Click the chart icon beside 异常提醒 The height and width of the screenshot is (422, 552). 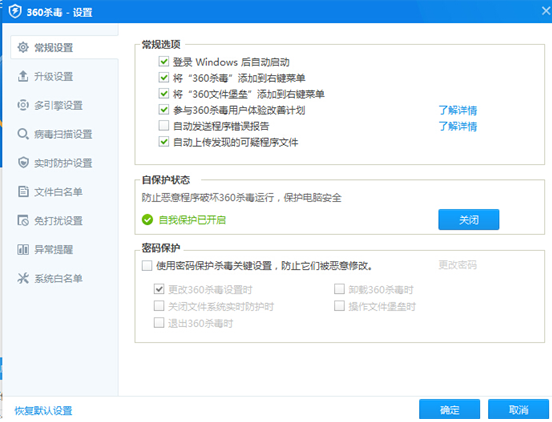tap(23, 249)
